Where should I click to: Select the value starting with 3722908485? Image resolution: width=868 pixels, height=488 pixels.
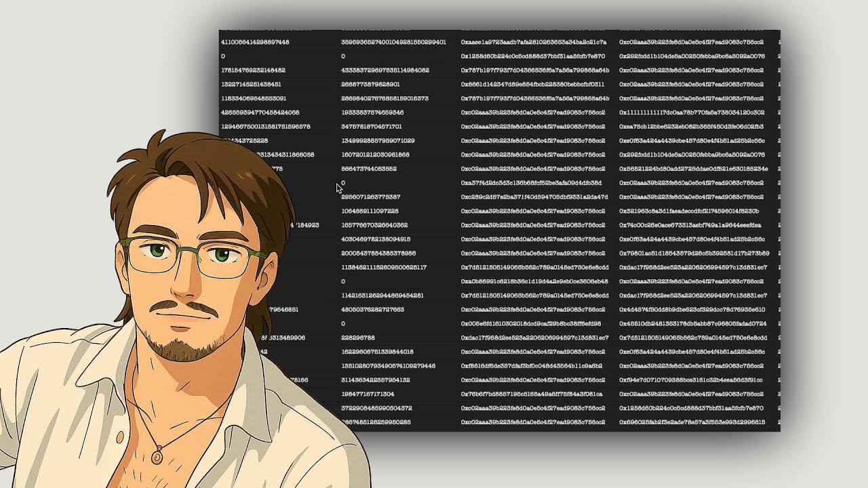pyautogui.click(x=376, y=408)
